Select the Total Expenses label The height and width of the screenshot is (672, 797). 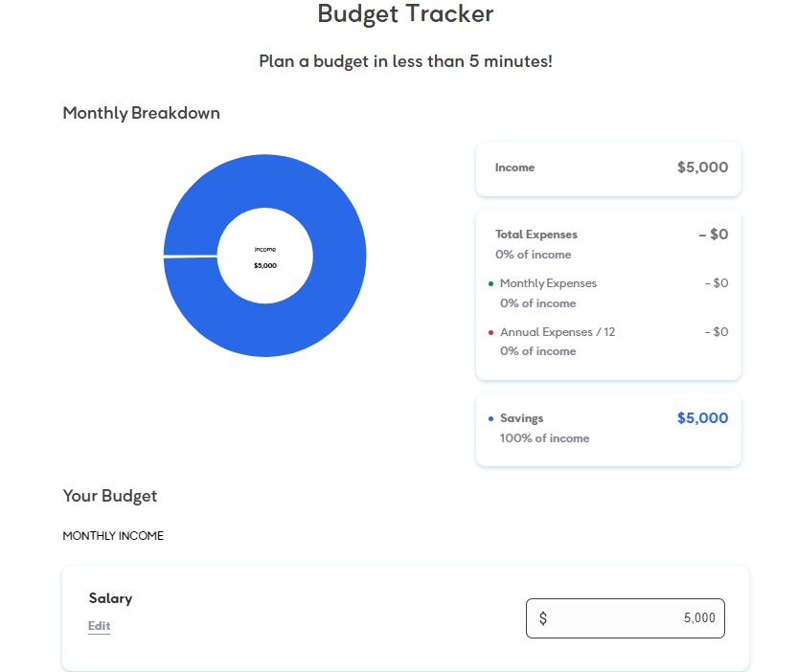click(x=536, y=235)
